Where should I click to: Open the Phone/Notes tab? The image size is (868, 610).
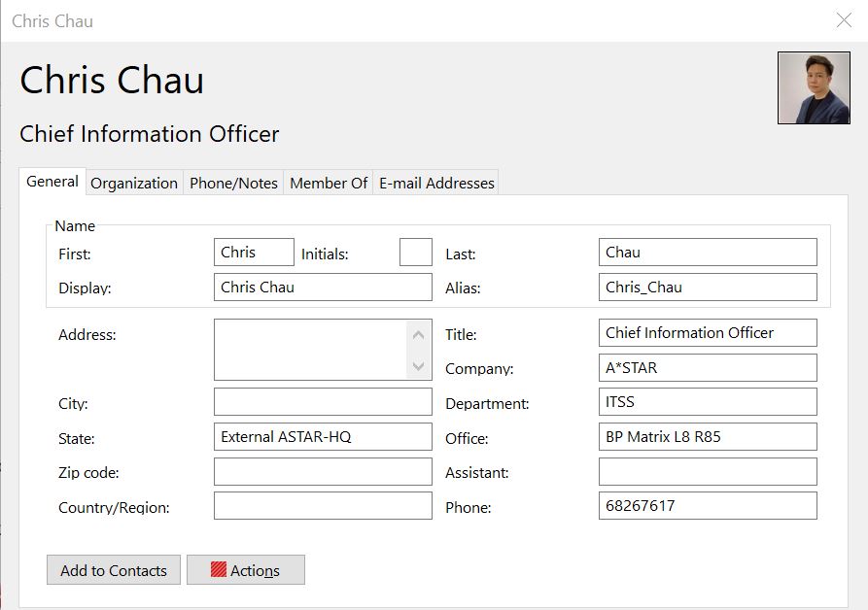coord(233,183)
